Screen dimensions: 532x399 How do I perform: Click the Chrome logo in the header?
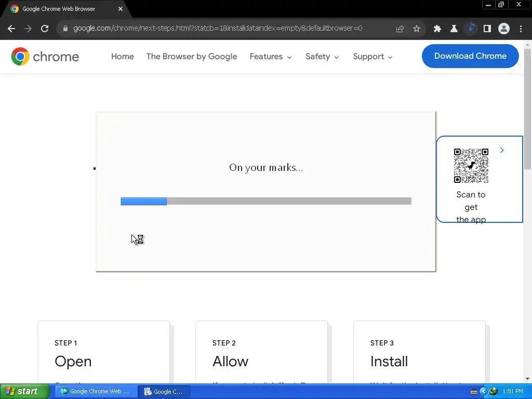(x=45, y=56)
